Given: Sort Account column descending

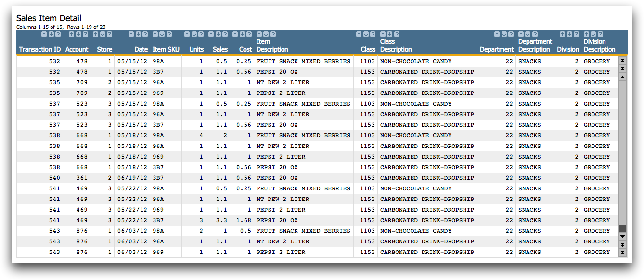Looking at the screenshot, I should (78, 34).
